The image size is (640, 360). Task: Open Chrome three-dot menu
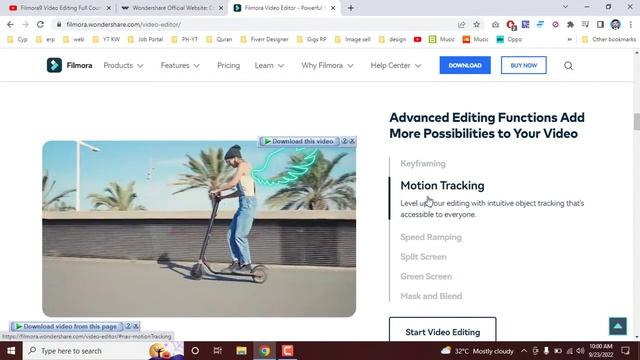(631, 24)
